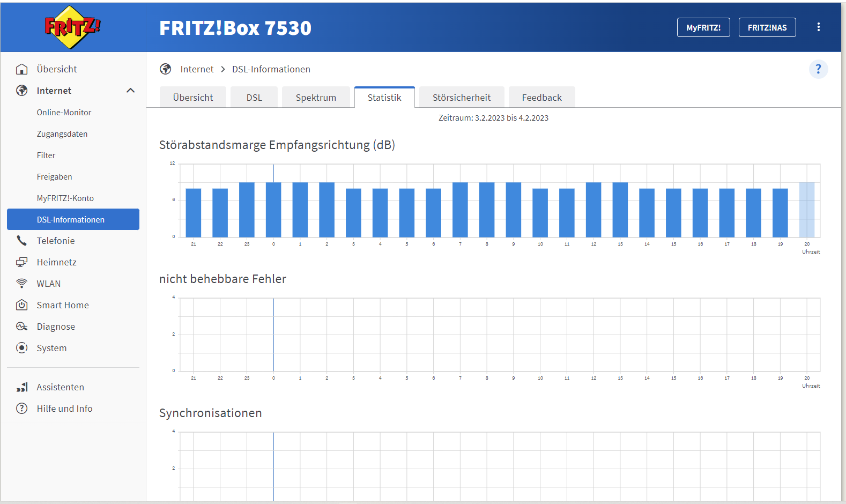
Task: Switch to the Übersicht tab
Action: point(193,97)
